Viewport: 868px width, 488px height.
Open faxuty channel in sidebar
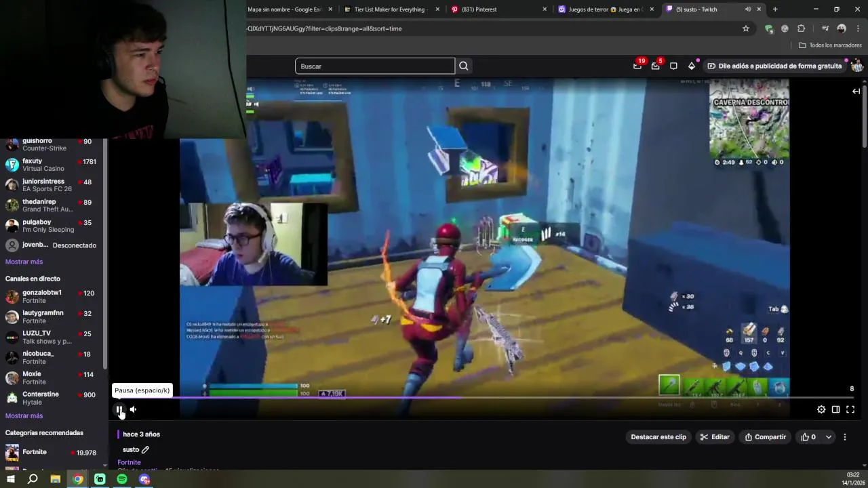click(x=51, y=165)
